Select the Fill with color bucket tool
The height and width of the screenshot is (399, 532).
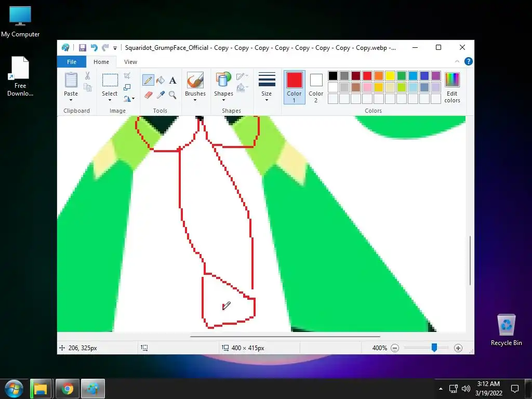point(161,80)
